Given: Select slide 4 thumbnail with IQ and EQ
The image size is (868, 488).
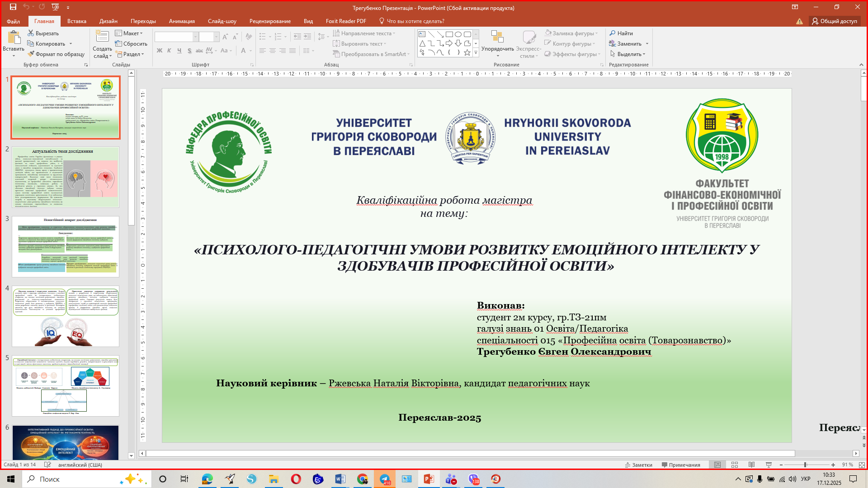Looking at the screenshot, I should 66,316.
